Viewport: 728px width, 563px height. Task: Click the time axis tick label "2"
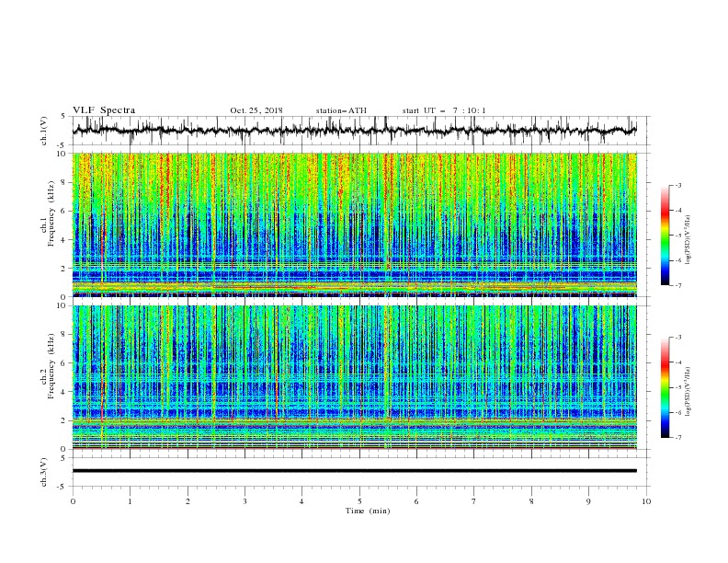point(188,501)
